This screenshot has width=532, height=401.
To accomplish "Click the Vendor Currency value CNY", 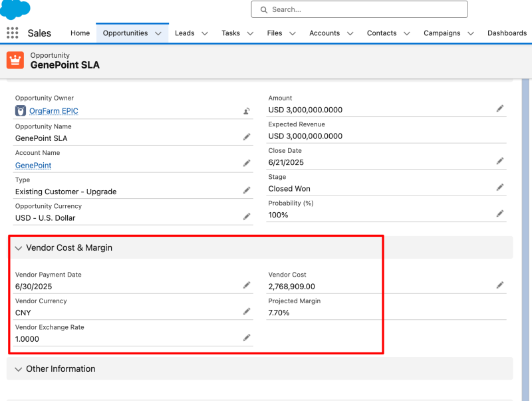I will [x=23, y=313].
